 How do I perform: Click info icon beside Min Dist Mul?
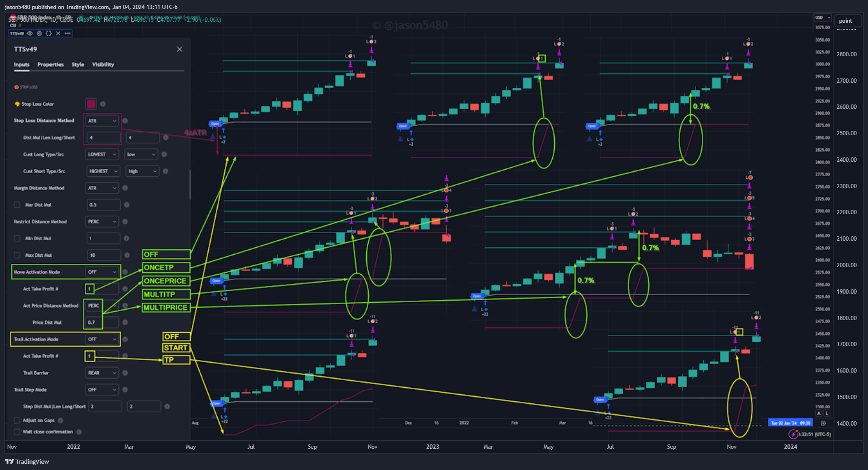coord(126,238)
